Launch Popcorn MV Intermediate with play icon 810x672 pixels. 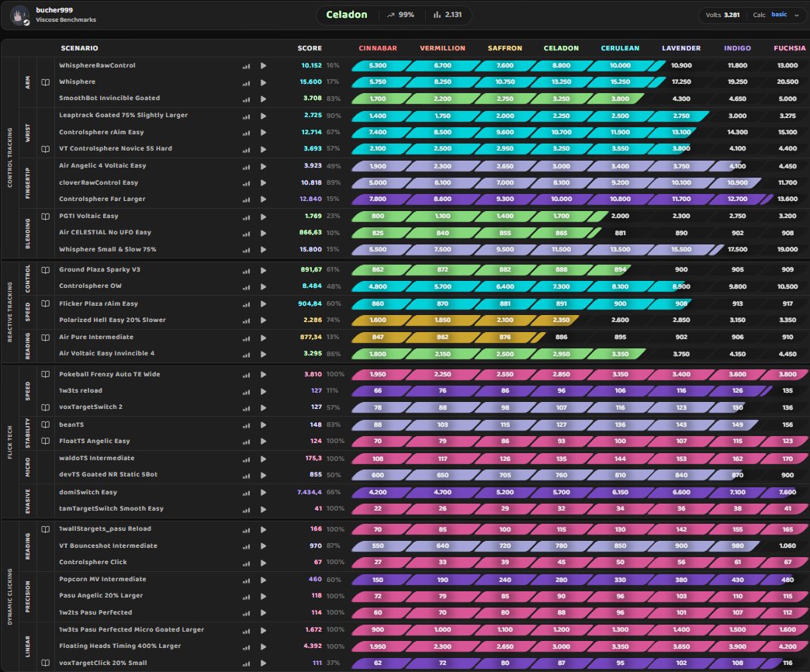[x=264, y=580]
